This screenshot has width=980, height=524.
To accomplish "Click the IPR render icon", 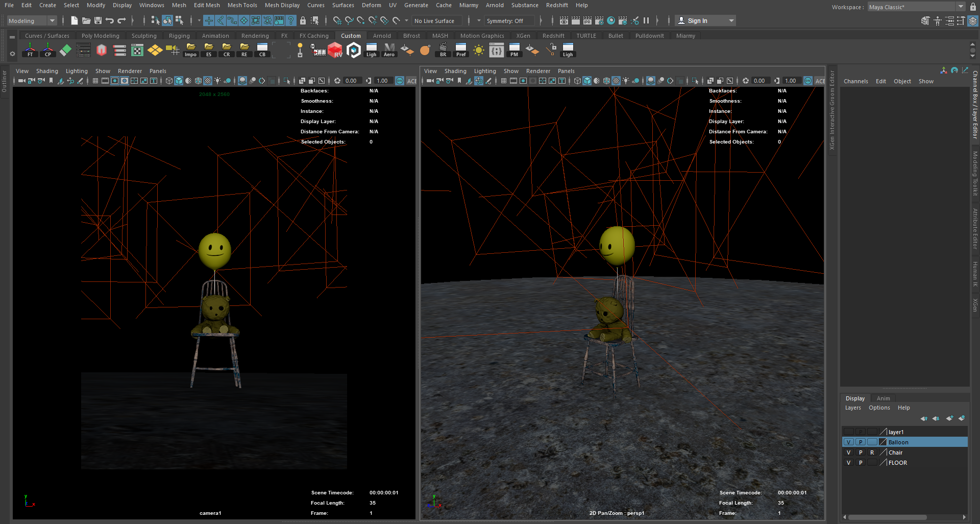I will point(587,20).
